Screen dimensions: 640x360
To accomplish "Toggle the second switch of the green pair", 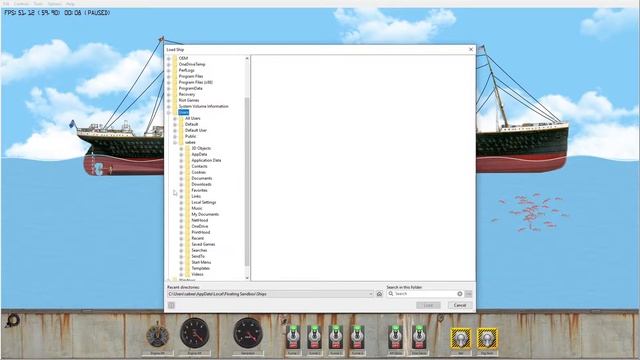I will click(419, 337).
